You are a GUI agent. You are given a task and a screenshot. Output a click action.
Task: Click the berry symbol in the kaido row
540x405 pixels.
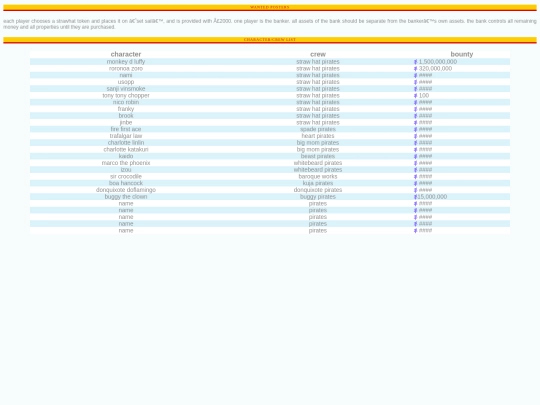click(x=415, y=156)
